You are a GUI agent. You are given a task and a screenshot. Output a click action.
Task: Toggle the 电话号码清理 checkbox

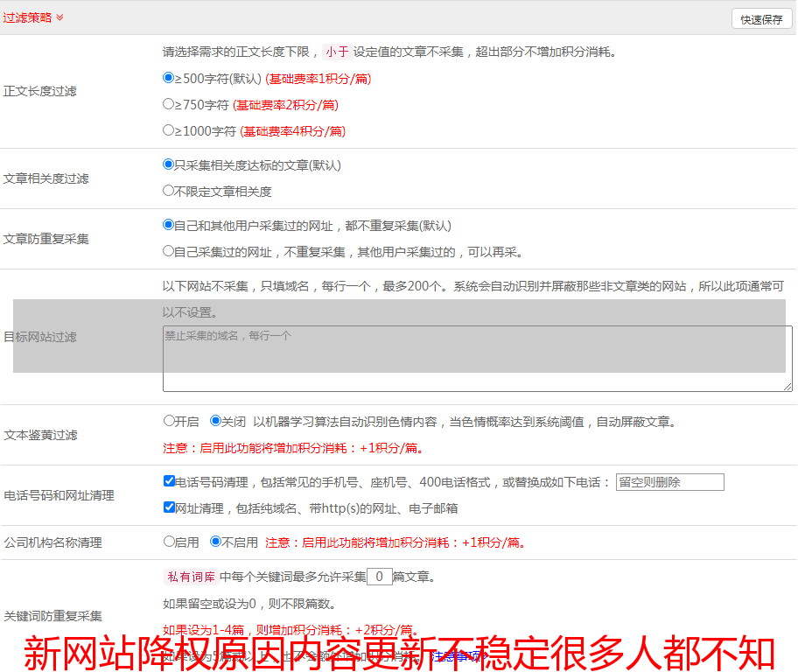pos(170,481)
